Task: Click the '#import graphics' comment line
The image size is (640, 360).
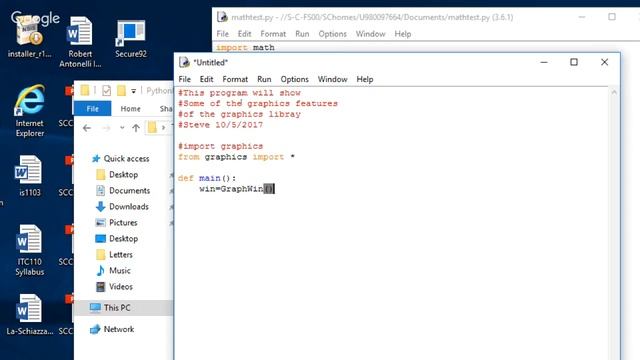Action: (x=220, y=146)
